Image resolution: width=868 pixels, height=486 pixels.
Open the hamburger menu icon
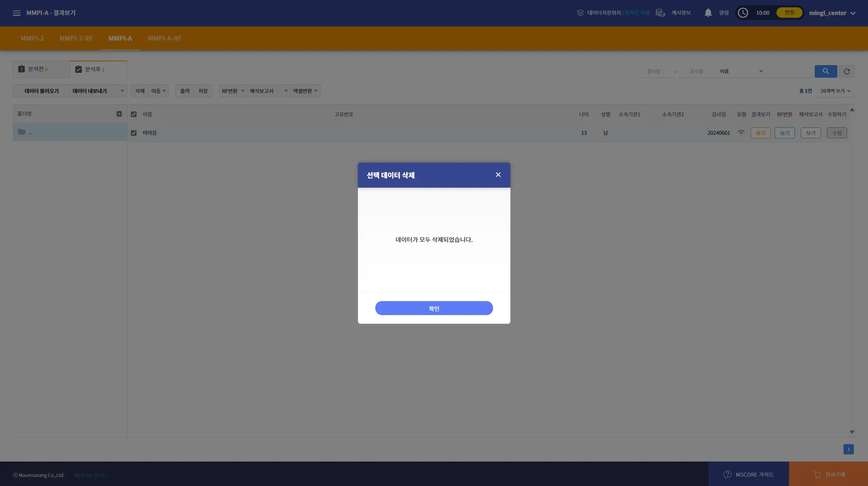coord(17,13)
